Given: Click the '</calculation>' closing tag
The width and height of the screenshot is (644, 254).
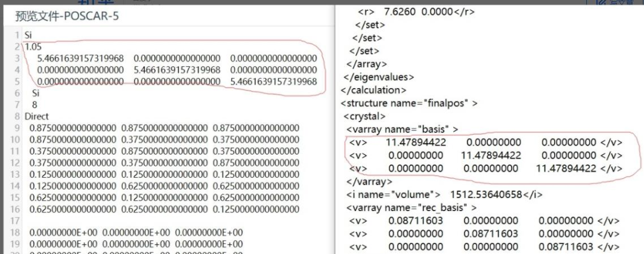Looking at the screenshot, I should point(373,90).
